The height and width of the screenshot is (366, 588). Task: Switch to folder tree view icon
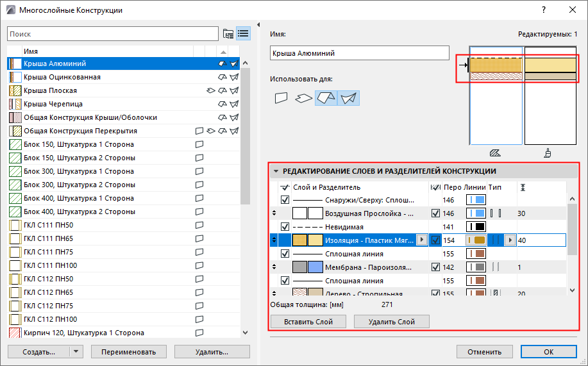(x=228, y=34)
